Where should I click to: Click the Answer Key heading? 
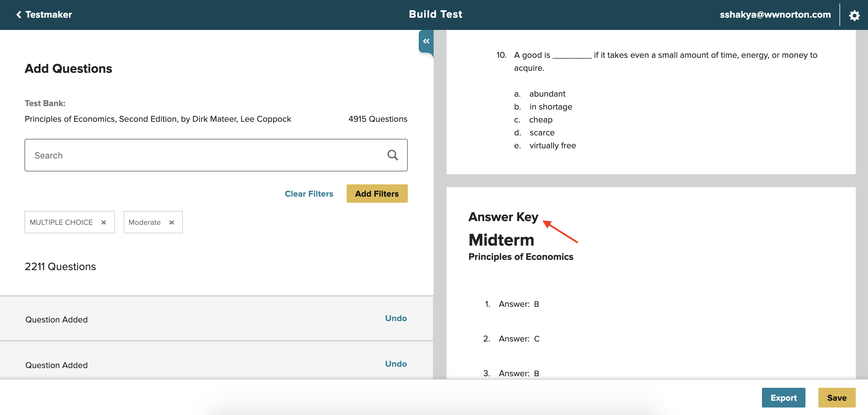pos(503,217)
